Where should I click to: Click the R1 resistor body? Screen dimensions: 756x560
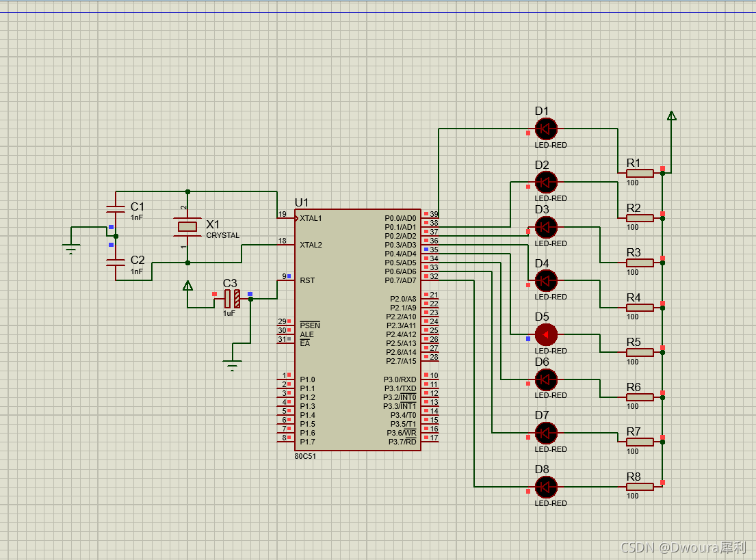640,173
